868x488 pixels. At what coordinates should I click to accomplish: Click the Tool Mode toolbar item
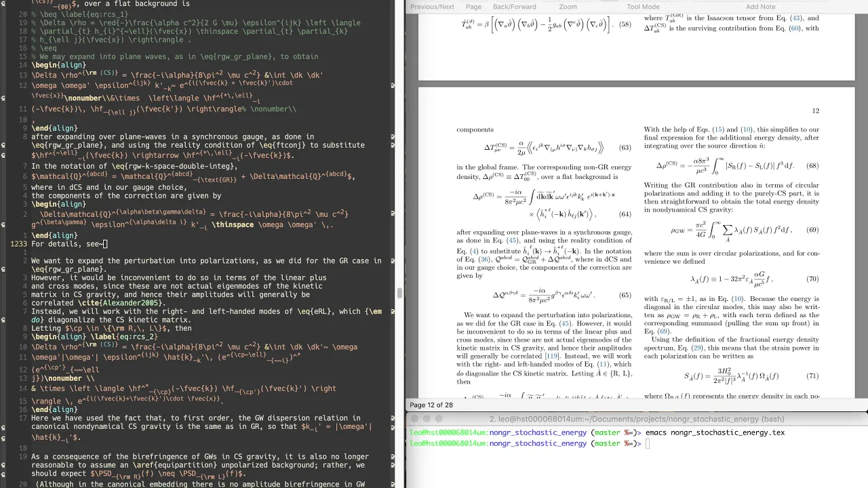pos(643,7)
